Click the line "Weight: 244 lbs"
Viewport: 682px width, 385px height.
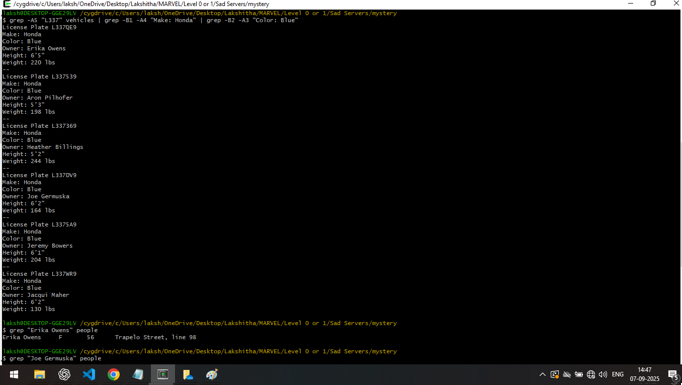29,161
